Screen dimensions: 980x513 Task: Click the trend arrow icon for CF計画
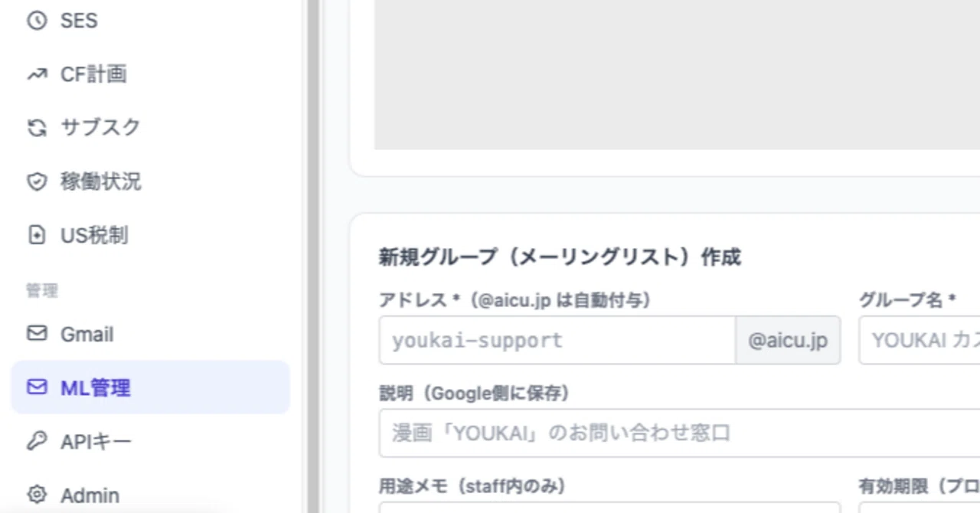(37, 74)
